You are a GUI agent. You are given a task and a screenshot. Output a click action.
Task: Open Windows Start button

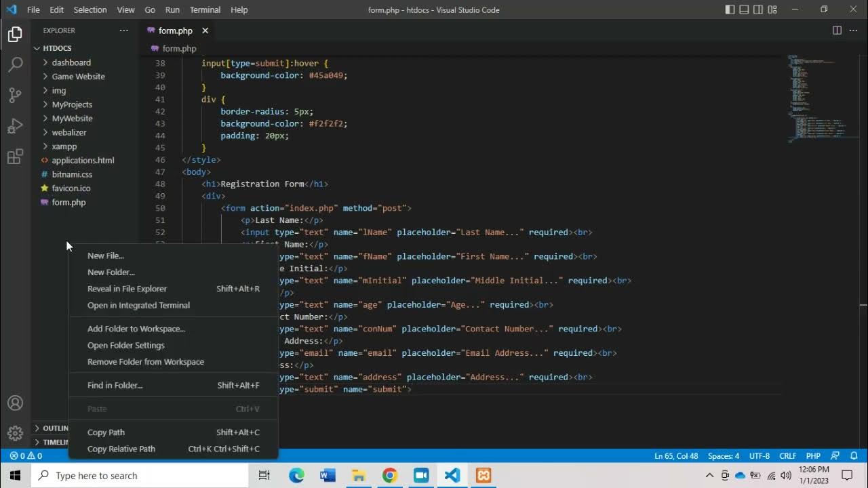coord(15,475)
